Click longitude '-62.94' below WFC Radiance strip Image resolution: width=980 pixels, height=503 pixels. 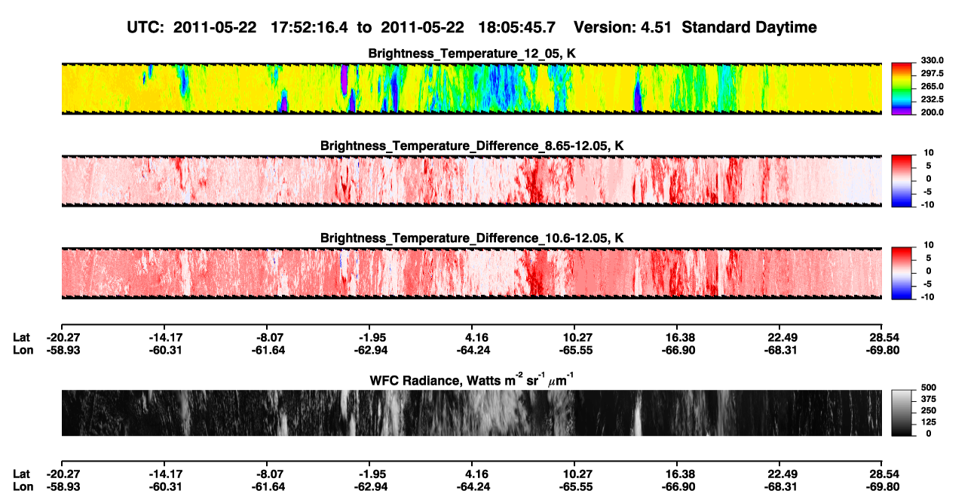[371, 486]
